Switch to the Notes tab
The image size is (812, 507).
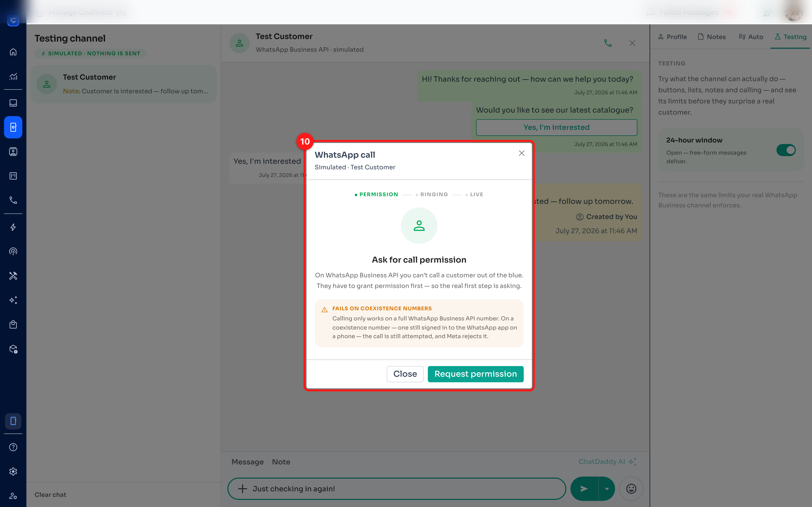[712, 37]
